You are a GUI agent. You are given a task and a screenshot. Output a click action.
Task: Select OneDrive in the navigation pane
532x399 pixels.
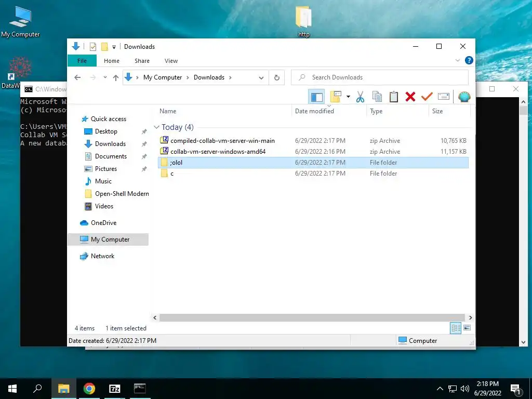pyautogui.click(x=103, y=223)
